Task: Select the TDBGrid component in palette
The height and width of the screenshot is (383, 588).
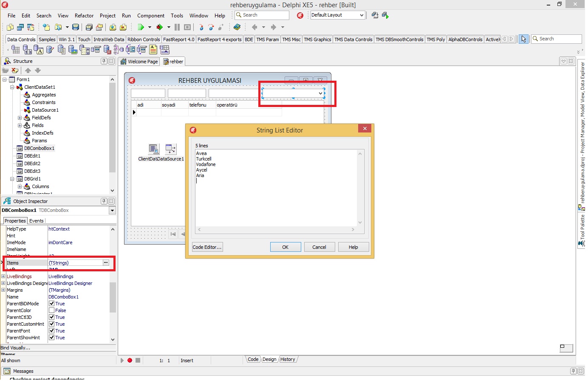Action: [16, 50]
